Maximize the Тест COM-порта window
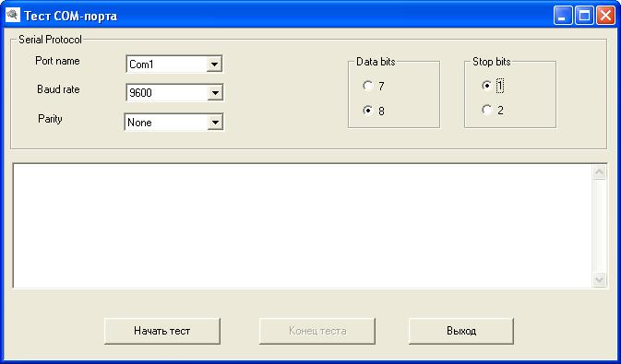621x364 pixels. [x=584, y=16]
